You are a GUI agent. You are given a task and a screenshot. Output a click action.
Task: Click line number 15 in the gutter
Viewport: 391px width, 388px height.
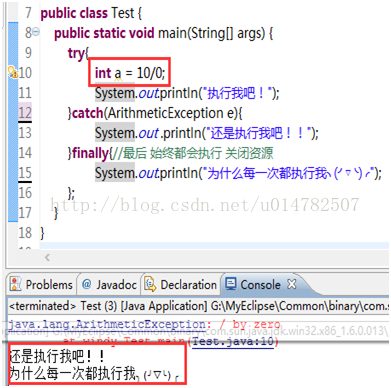(25, 173)
